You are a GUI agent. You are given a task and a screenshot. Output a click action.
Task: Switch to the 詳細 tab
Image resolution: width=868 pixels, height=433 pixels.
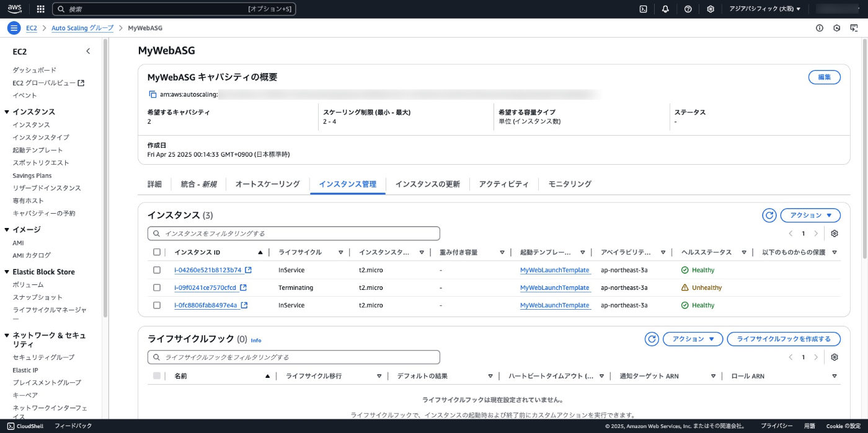click(x=154, y=184)
